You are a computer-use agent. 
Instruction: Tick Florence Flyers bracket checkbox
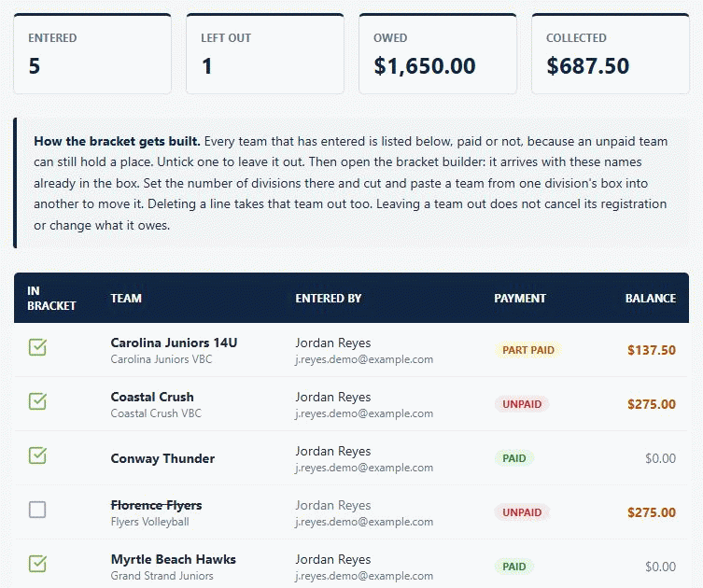[x=37, y=510]
